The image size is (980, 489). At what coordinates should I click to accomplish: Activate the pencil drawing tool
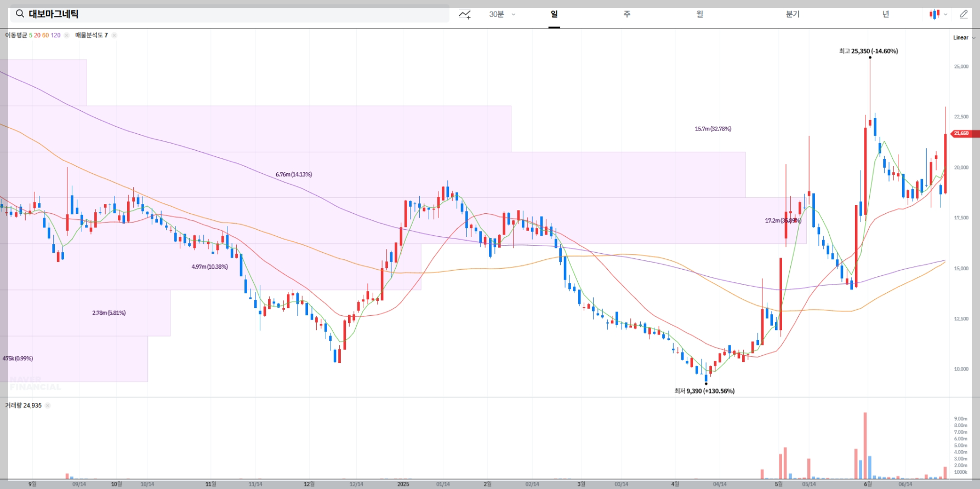tap(964, 14)
